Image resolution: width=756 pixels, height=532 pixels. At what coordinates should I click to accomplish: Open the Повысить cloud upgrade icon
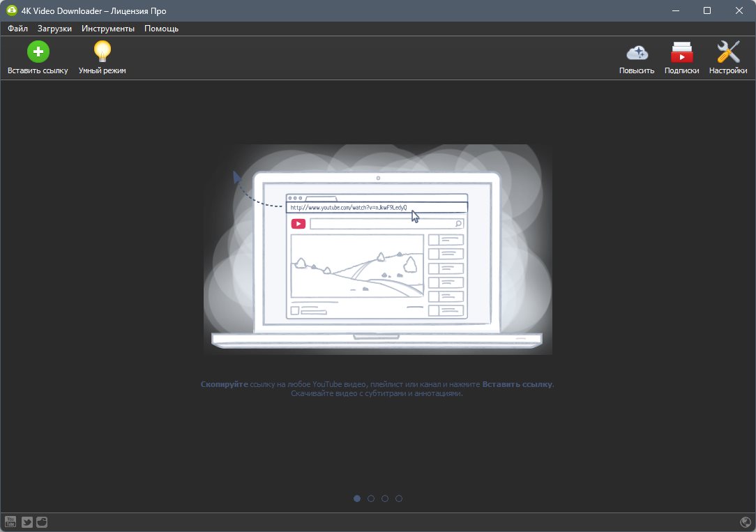click(637, 52)
